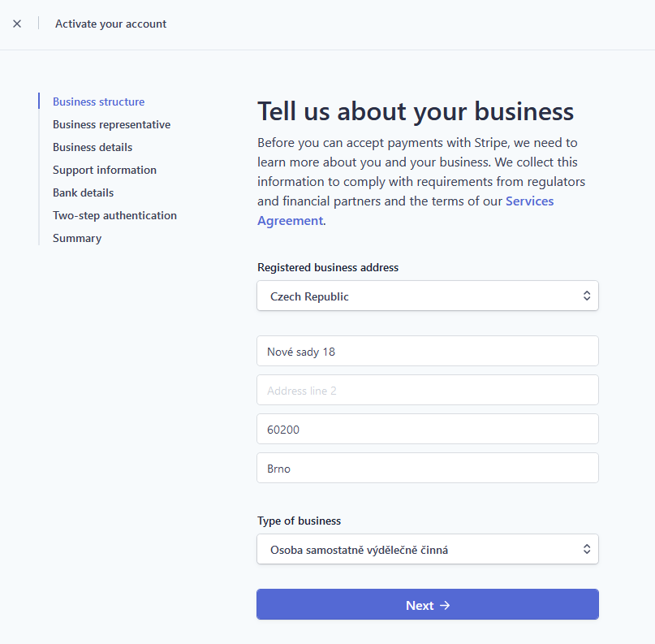Image resolution: width=655 pixels, height=644 pixels.
Task: Jump to Bank details step
Action: pos(83,192)
